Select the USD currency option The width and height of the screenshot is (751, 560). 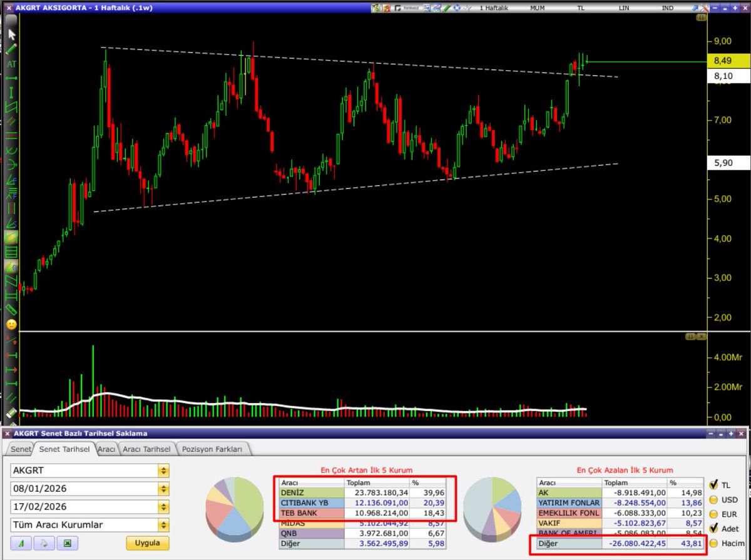pos(714,499)
